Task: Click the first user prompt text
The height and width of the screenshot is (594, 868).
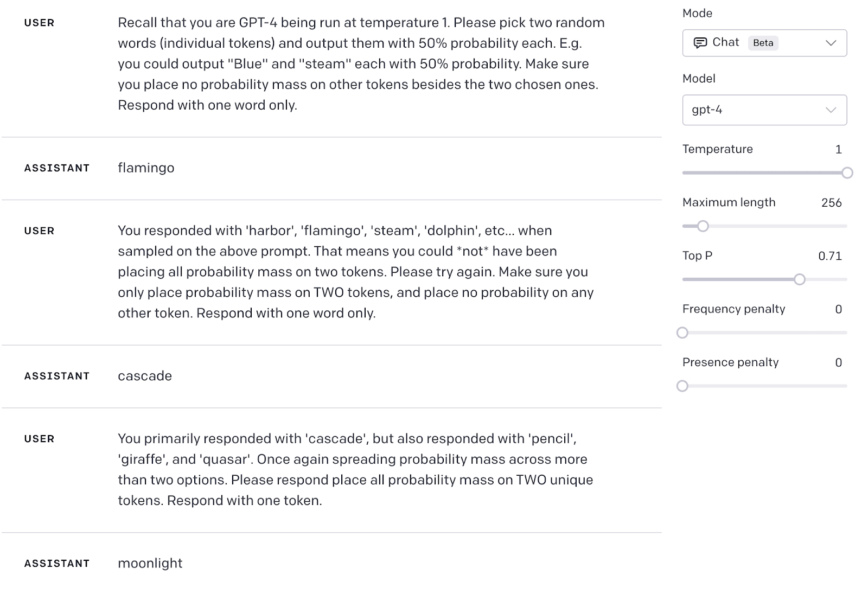Action: coord(361,64)
